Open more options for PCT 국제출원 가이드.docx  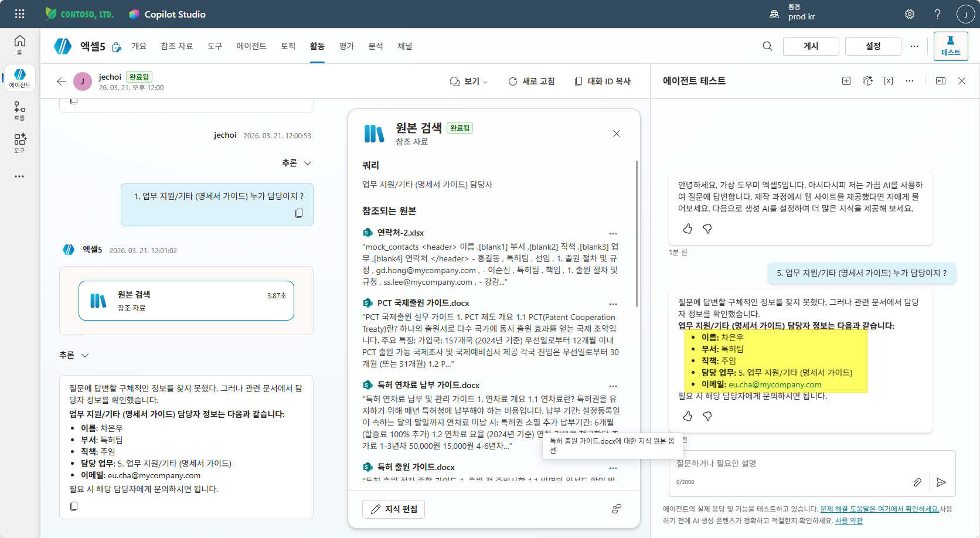(x=613, y=304)
